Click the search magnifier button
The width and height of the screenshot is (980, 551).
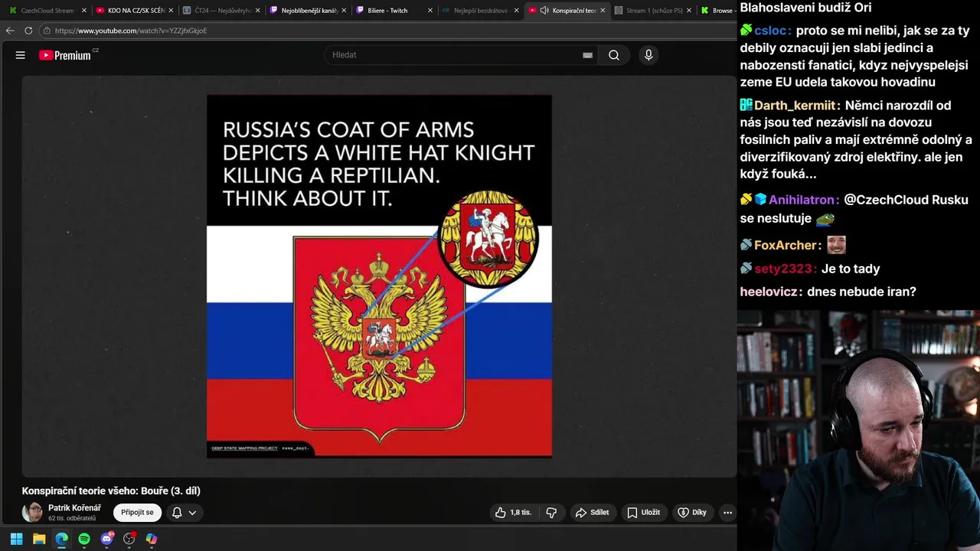click(614, 55)
